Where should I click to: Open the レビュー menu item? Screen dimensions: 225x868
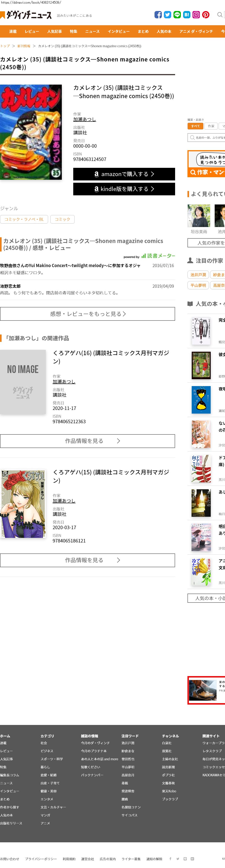coord(32,31)
